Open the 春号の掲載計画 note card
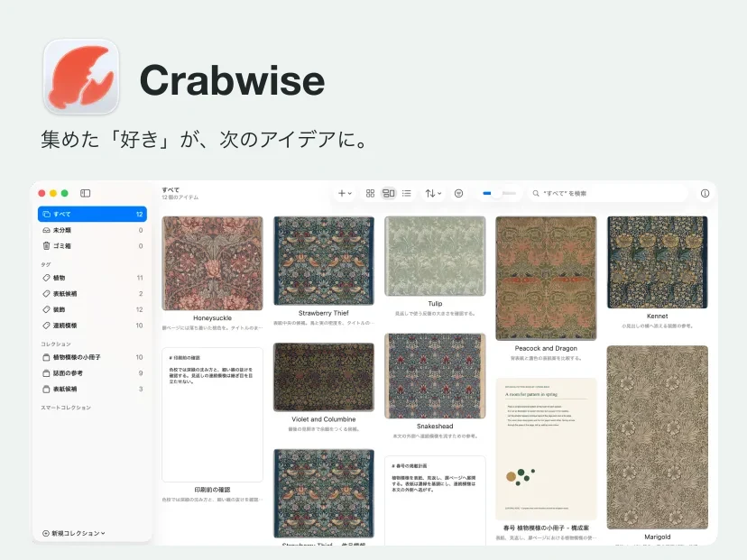The width and height of the screenshot is (747, 560). click(x=435, y=500)
